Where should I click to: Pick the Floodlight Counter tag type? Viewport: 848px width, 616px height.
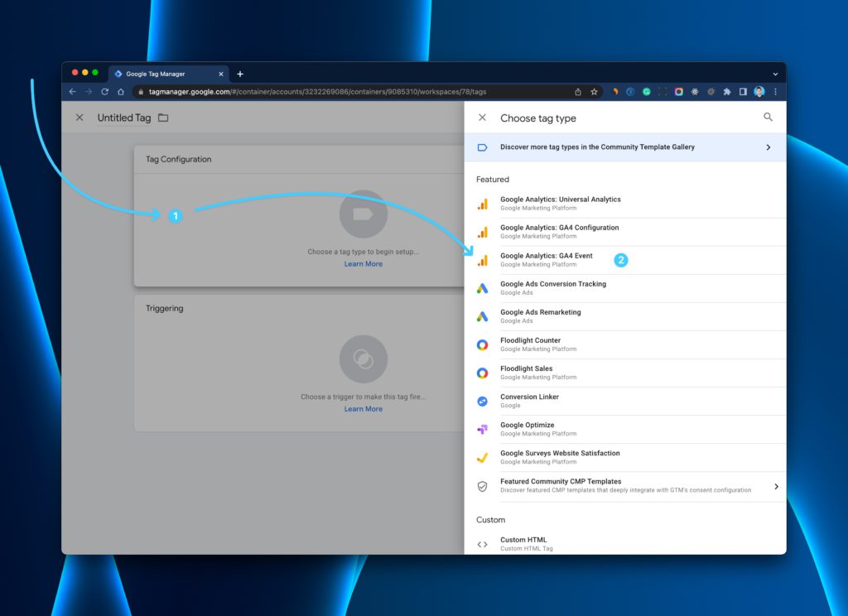625,344
